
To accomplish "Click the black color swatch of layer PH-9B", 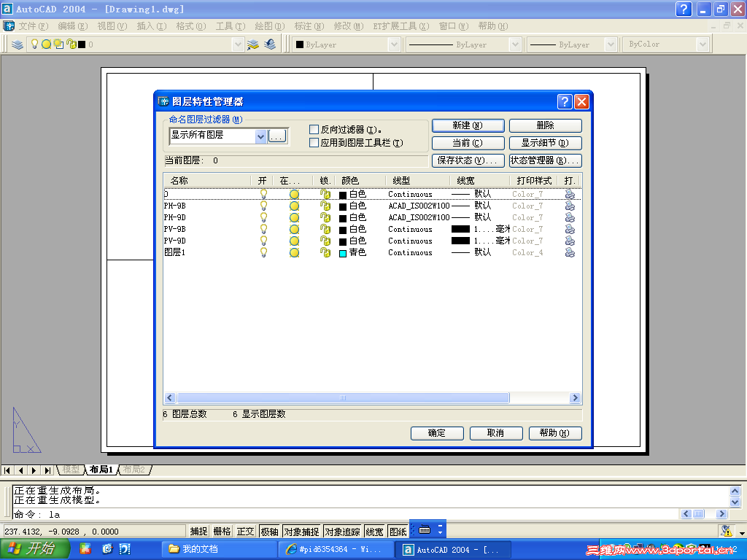I will (x=343, y=206).
